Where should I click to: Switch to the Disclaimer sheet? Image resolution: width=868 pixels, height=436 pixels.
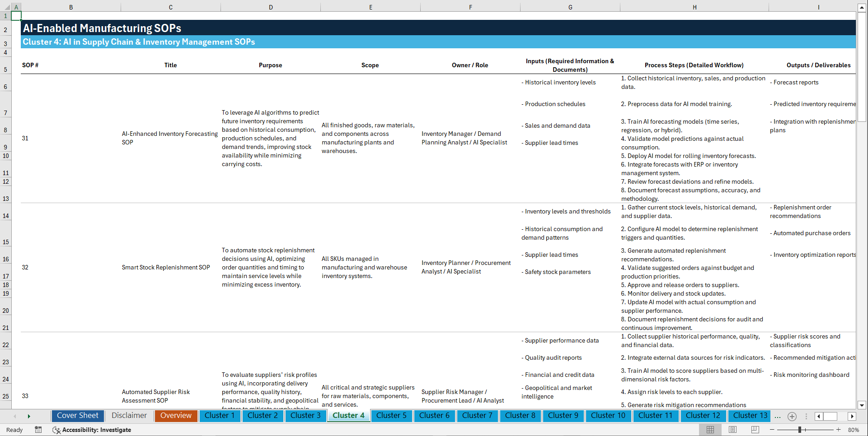(x=129, y=416)
